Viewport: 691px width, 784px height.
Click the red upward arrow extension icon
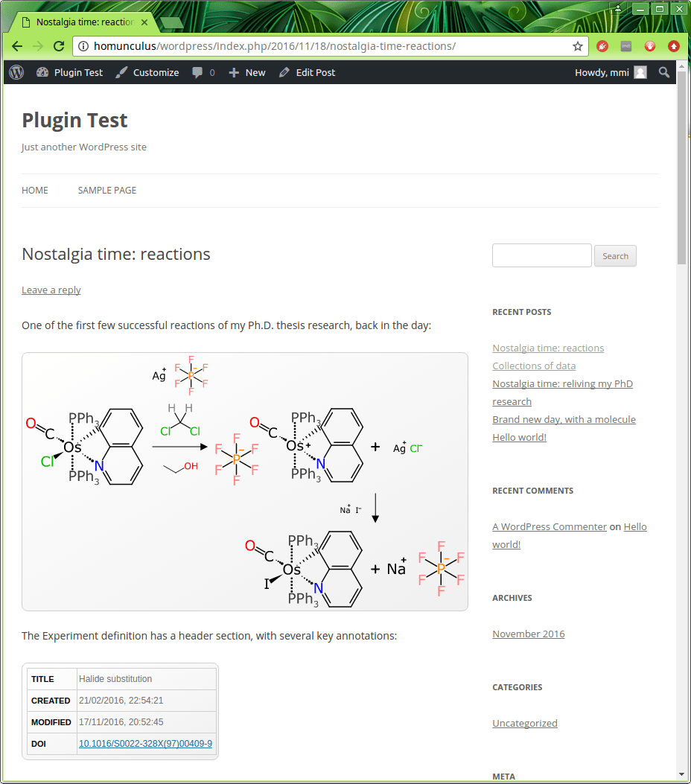click(x=673, y=46)
